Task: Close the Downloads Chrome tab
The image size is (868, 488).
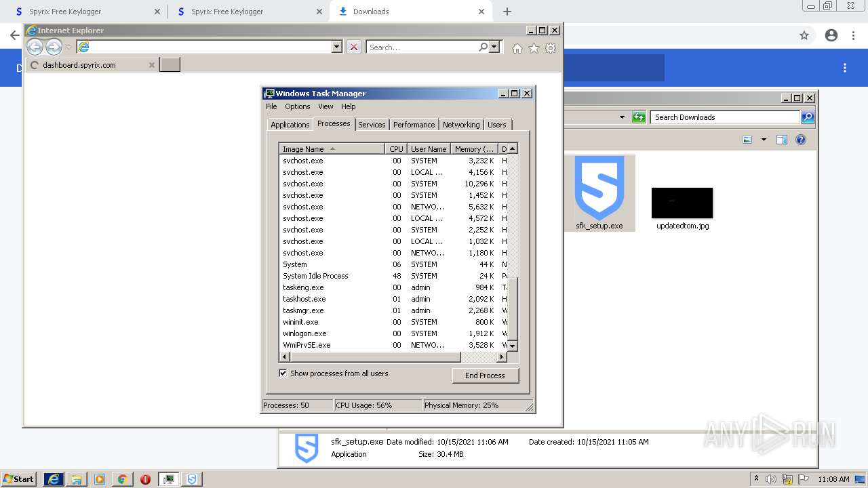Action: [481, 12]
